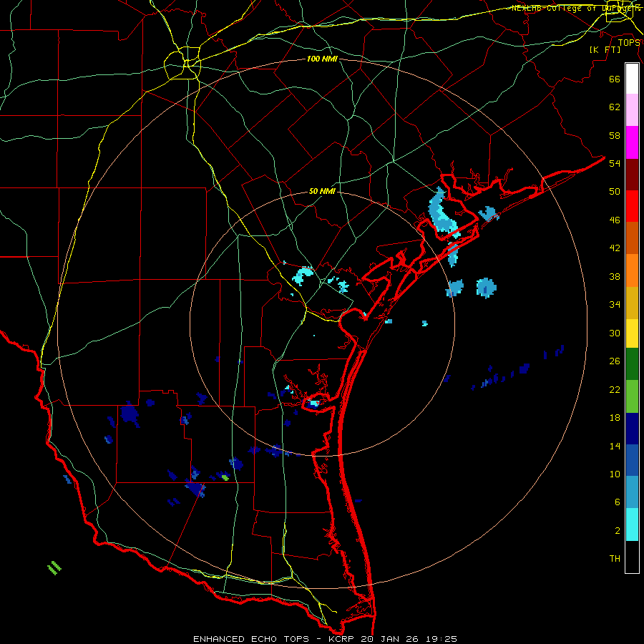Screen dimensions: 644x644
Task: Click the TH threshold legend label
Action: coord(615,559)
